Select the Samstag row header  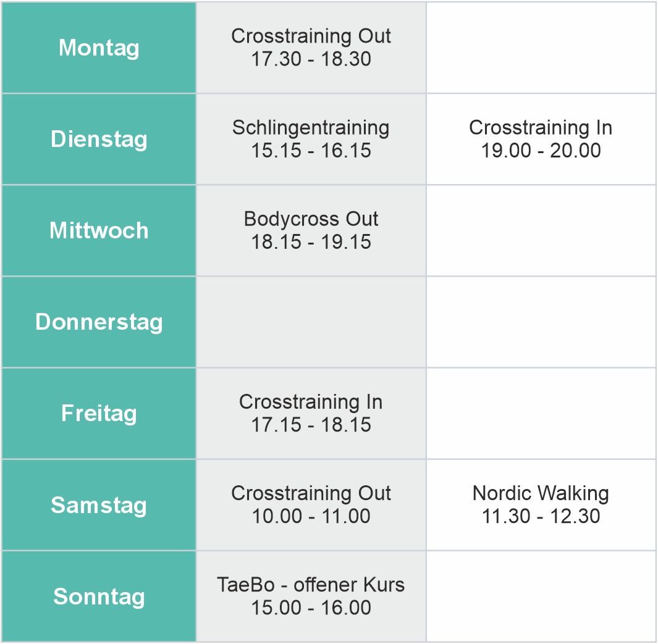click(x=99, y=504)
